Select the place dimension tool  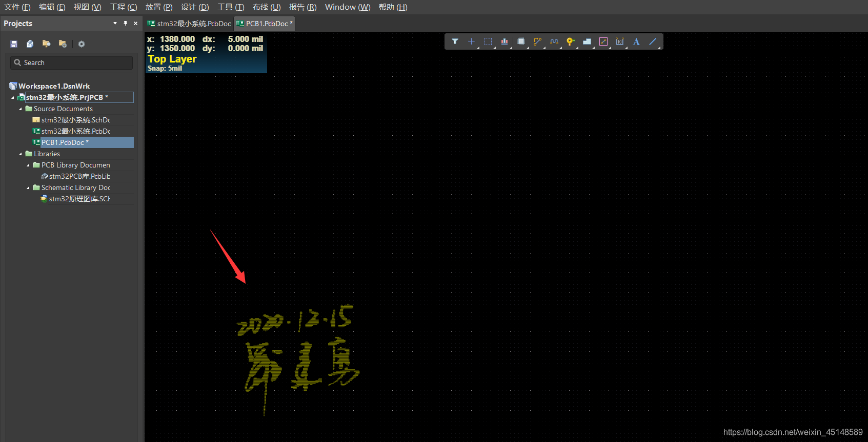tap(620, 41)
